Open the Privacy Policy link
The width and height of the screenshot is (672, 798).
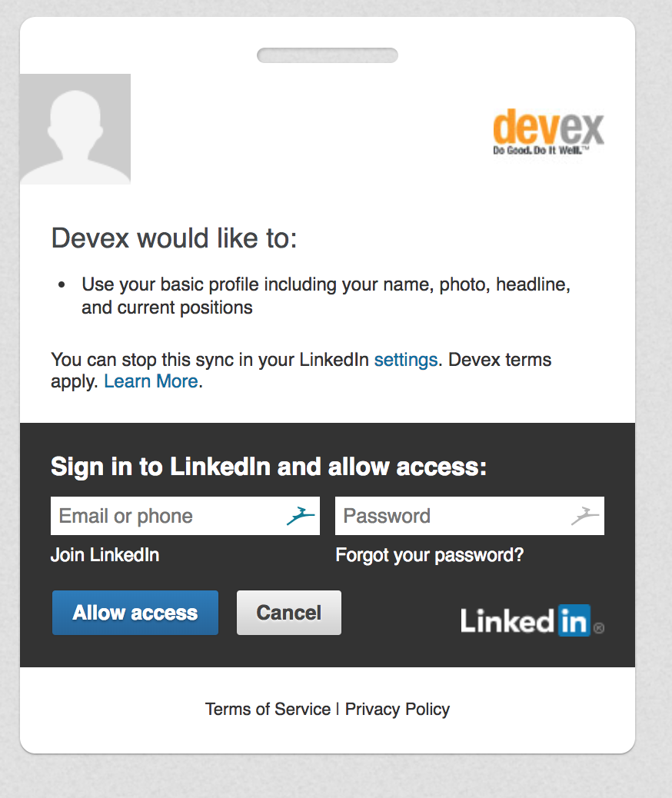click(398, 709)
